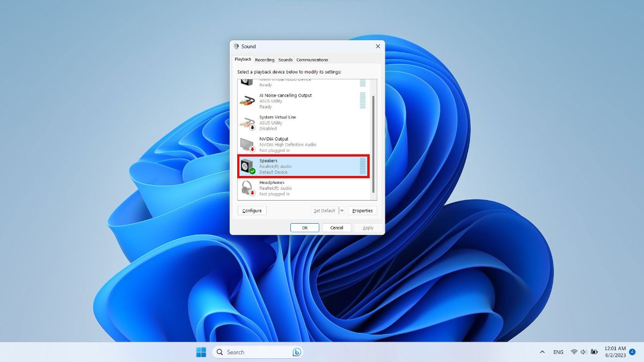Select the Speakers device icon with green check

pyautogui.click(x=247, y=166)
